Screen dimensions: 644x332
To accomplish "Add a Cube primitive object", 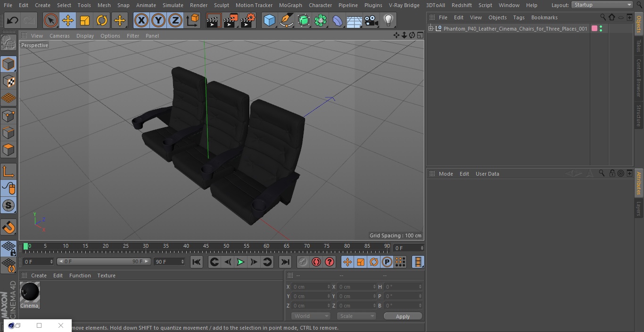I will [x=269, y=20].
